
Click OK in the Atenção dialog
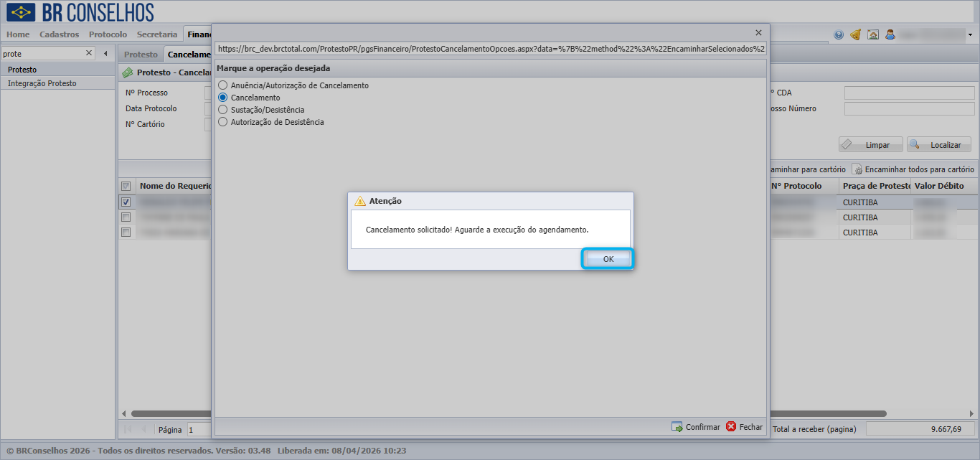point(608,259)
